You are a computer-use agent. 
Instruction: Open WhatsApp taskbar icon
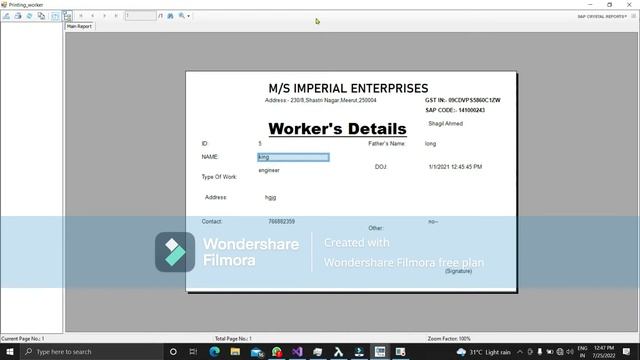point(277,352)
